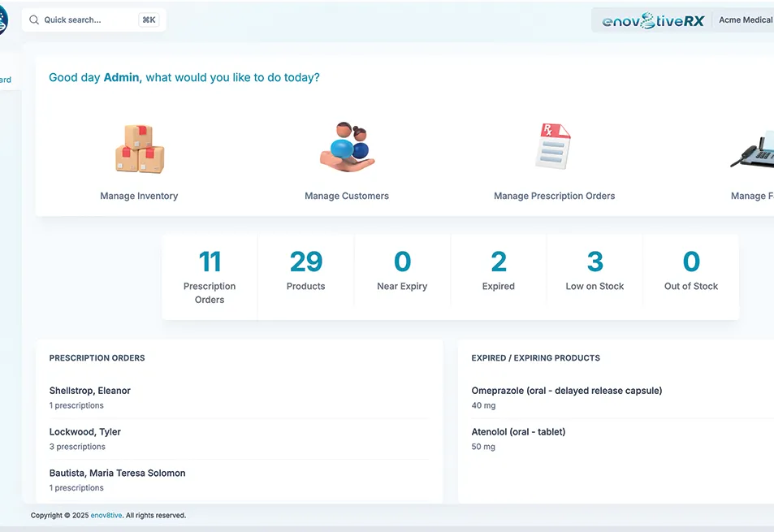
Task: Open the Low on Stock tile
Action: coord(595,271)
